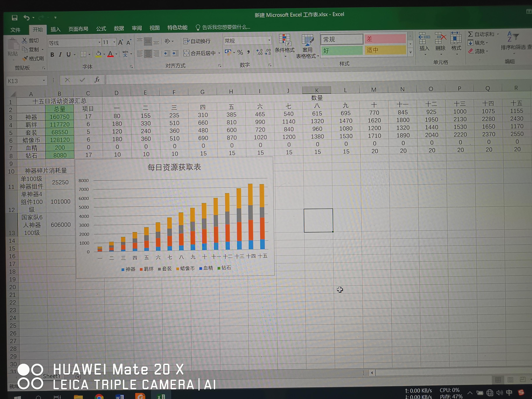Click the Save icon in quick access toolbar
The height and width of the screenshot is (399, 532).
(14, 18)
